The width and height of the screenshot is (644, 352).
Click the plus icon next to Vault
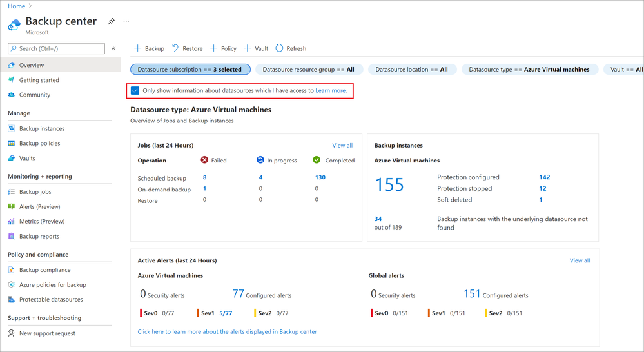248,48
